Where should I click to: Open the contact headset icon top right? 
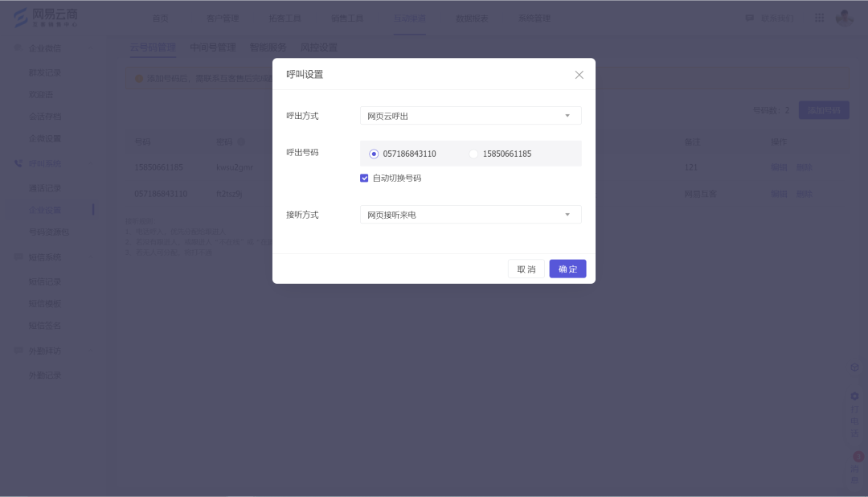751,17
